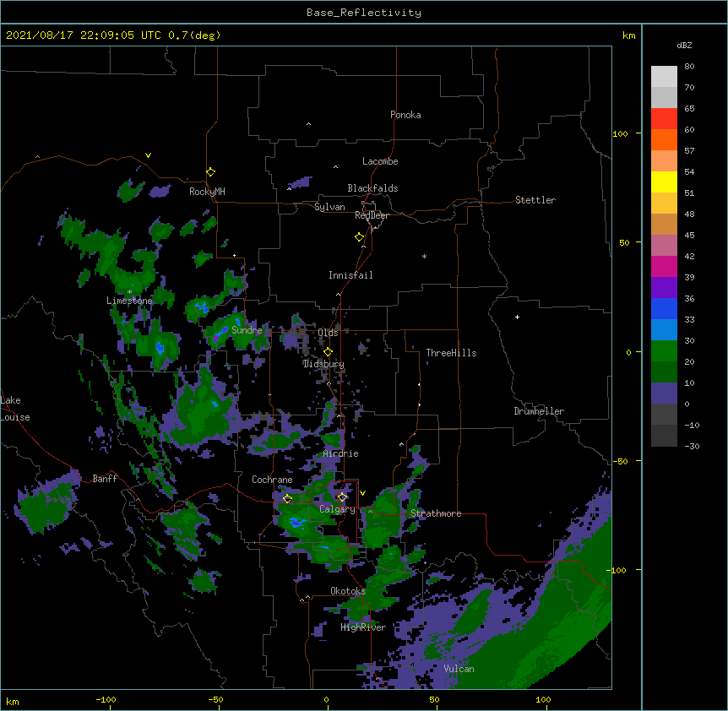The width and height of the screenshot is (728, 711).
Task: Select the blue 36-33 dBZ legend swatch
Action: pyautogui.click(x=664, y=308)
